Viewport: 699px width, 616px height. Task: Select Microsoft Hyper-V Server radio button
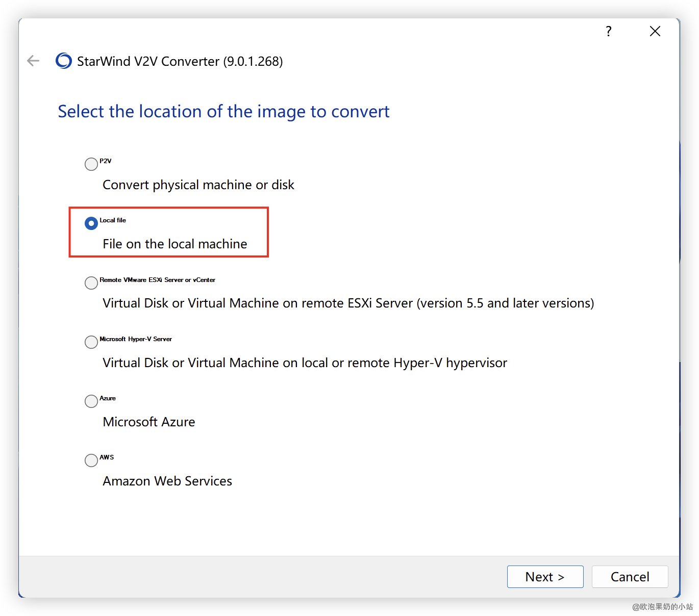tap(91, 342)
